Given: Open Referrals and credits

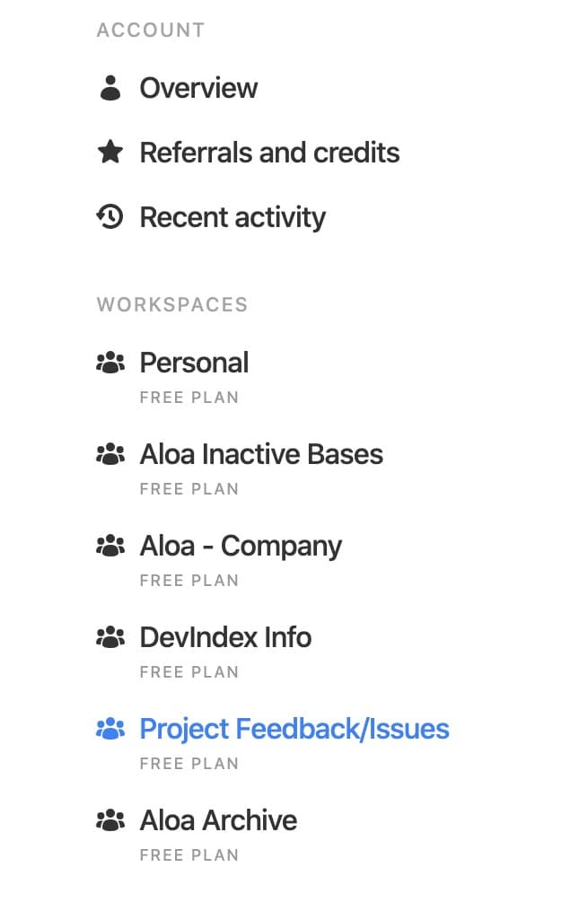Looking at the screenshot, I should point(269,153).
